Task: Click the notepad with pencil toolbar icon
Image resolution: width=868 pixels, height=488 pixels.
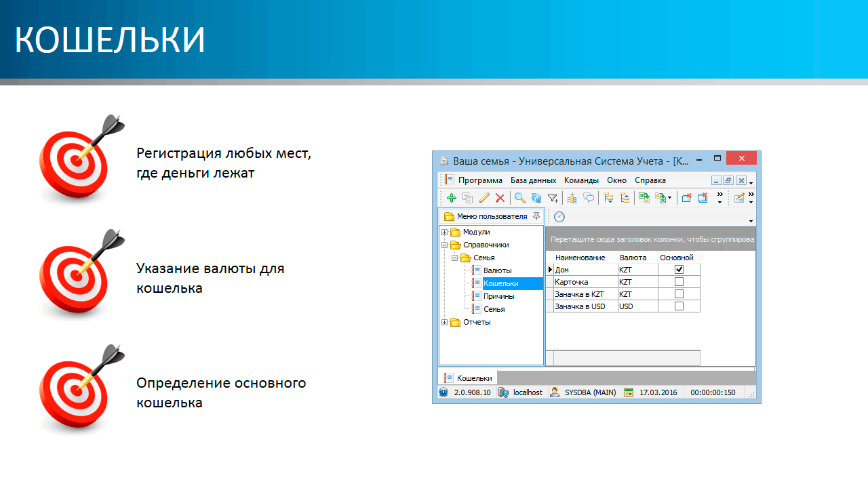Action: coord(739,198)
